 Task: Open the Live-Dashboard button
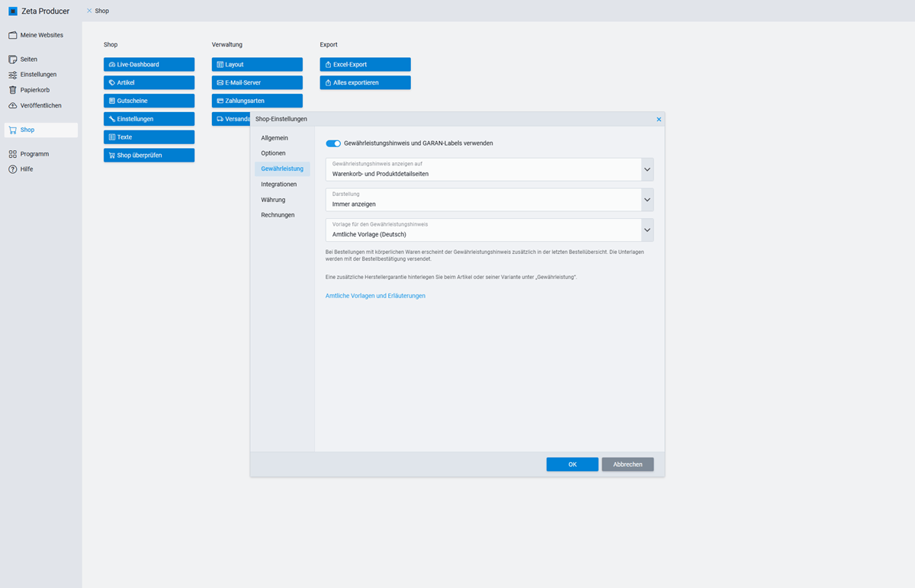click(x=149, y=65)
